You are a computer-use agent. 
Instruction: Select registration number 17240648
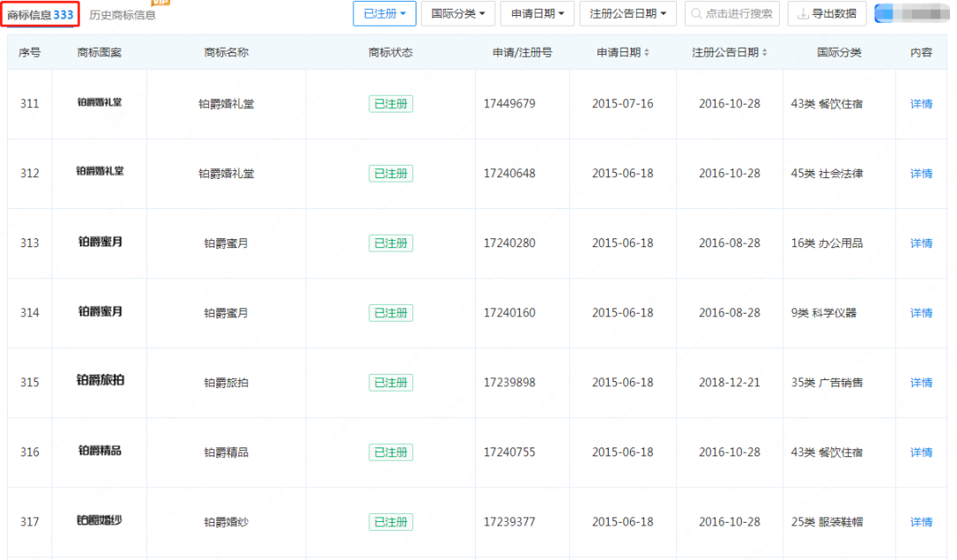click(510, 174)
